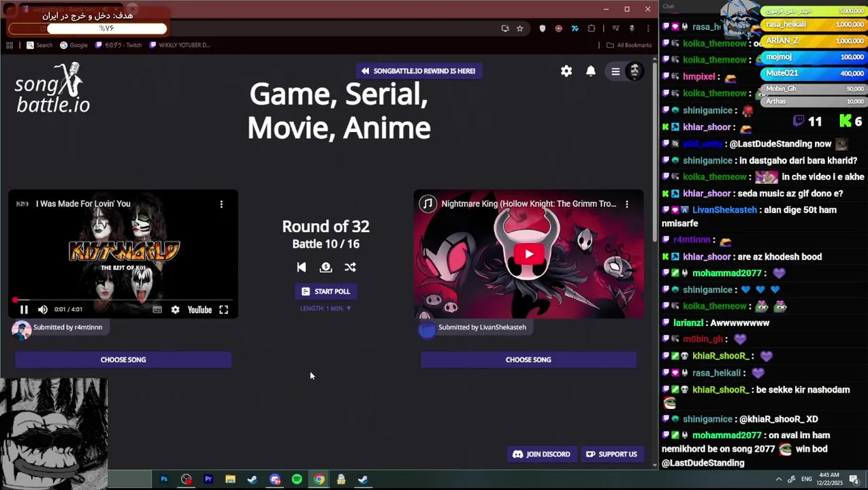Click the shuffle battles icon
868x490 pixels.
tap(350, 267)
